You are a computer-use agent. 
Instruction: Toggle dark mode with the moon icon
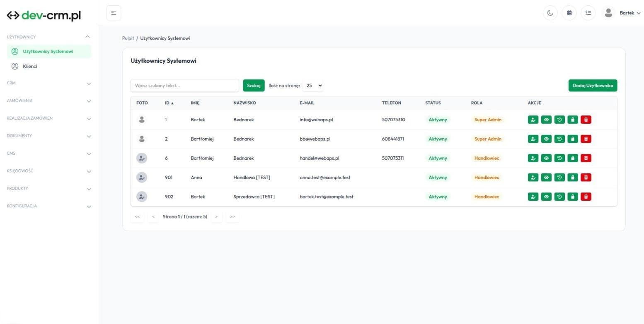[x=550, y=13]
